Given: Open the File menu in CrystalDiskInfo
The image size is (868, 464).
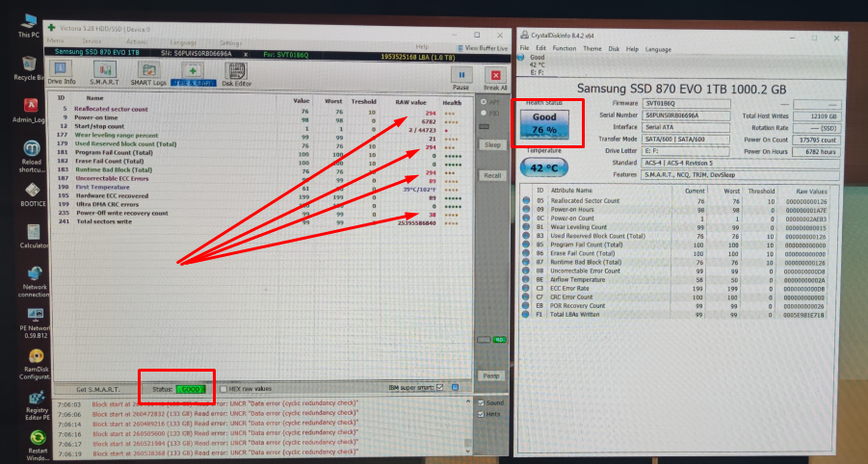Looking at the screenshot, I should click(x=524, y=49).
